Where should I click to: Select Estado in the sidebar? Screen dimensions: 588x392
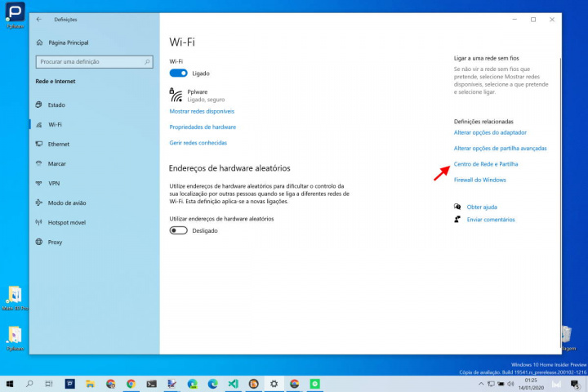[x=56, y=105]
